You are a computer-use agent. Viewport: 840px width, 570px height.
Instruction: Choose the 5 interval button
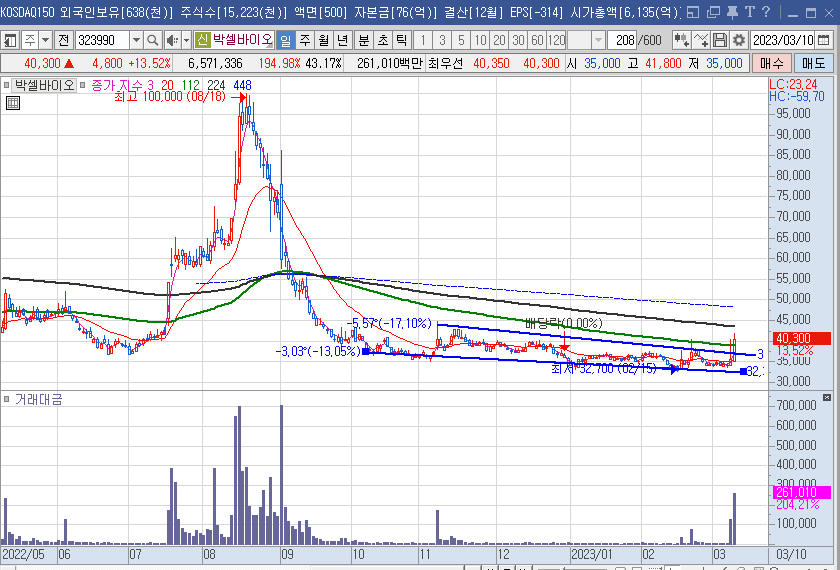tap(461, 40)
